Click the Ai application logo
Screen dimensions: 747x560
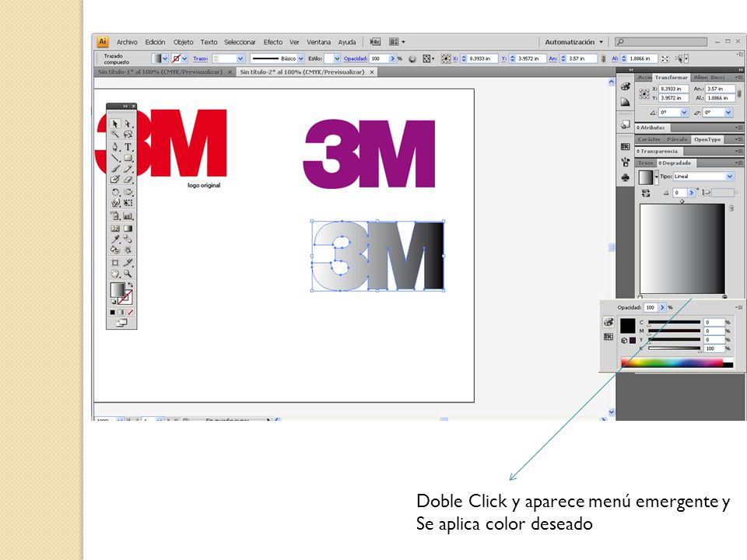(x=103, y=41)
